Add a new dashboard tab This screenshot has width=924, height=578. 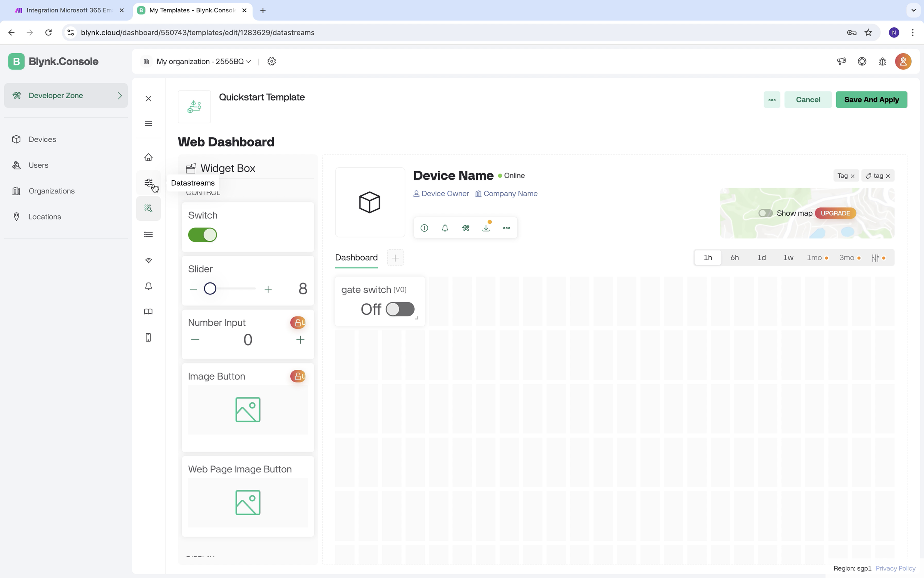point(395,258)
